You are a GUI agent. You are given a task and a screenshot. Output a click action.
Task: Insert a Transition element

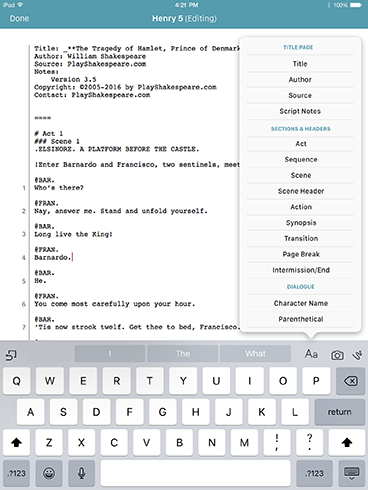300,238
